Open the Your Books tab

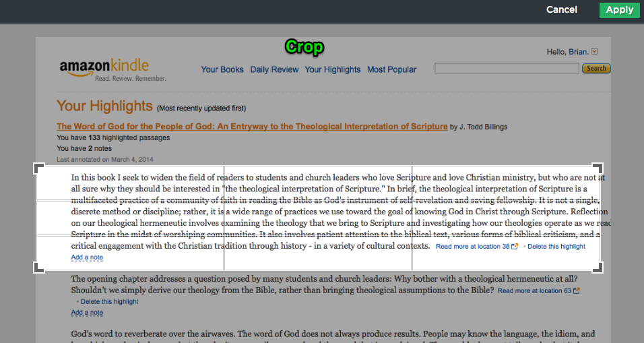click(222, 69)
